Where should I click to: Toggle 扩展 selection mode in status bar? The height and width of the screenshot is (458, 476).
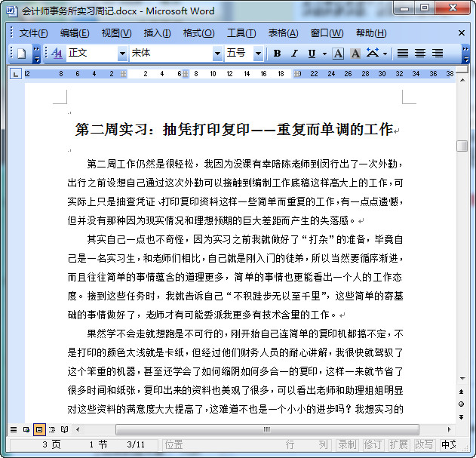398,444
